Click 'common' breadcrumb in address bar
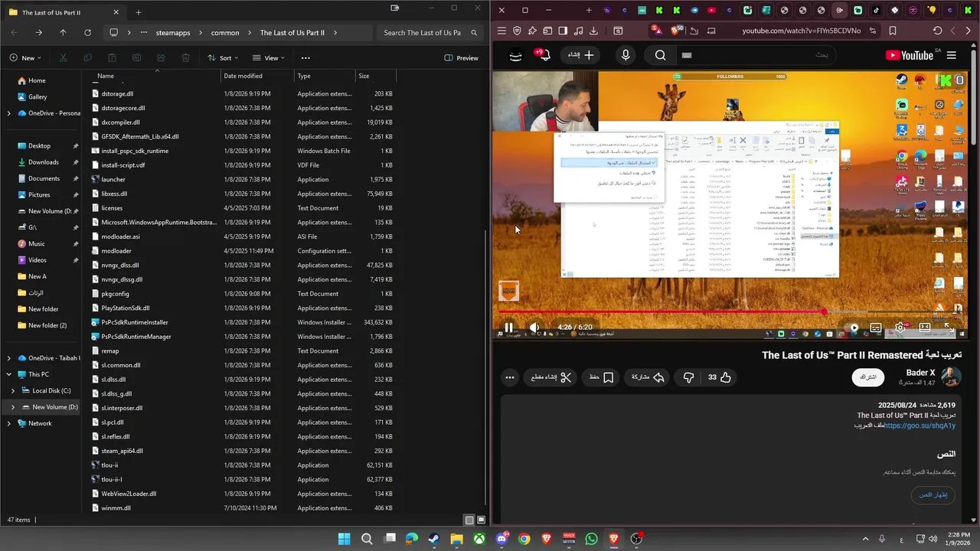The height and width of the screenshot is (551, 980). (225, 33)
